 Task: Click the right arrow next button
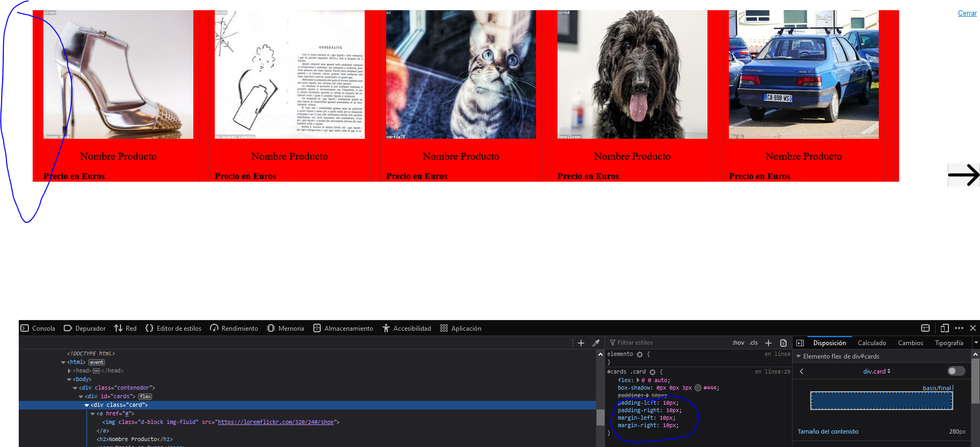point(963,175)
